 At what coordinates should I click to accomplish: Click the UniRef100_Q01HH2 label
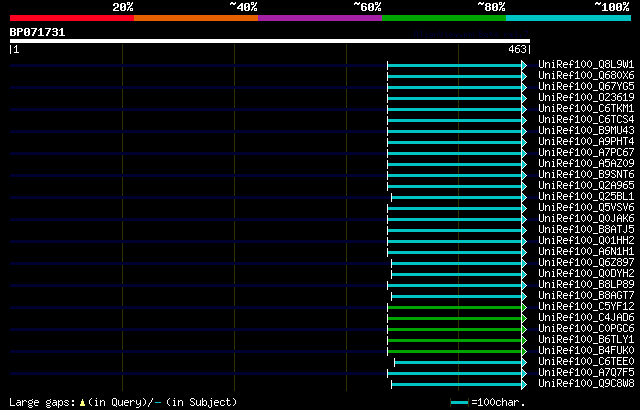click(586, 241)
